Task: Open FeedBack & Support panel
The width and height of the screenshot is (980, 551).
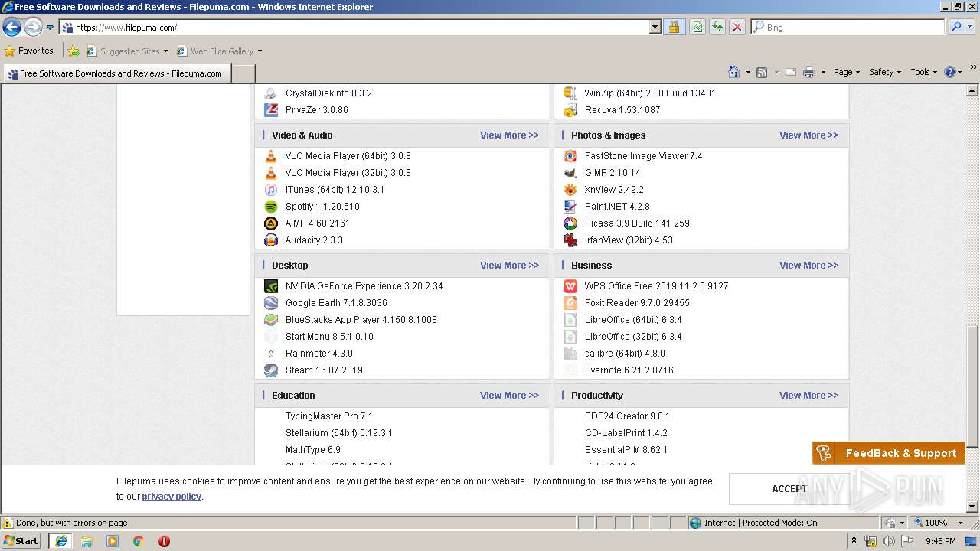Action: [x=889, y=453]
